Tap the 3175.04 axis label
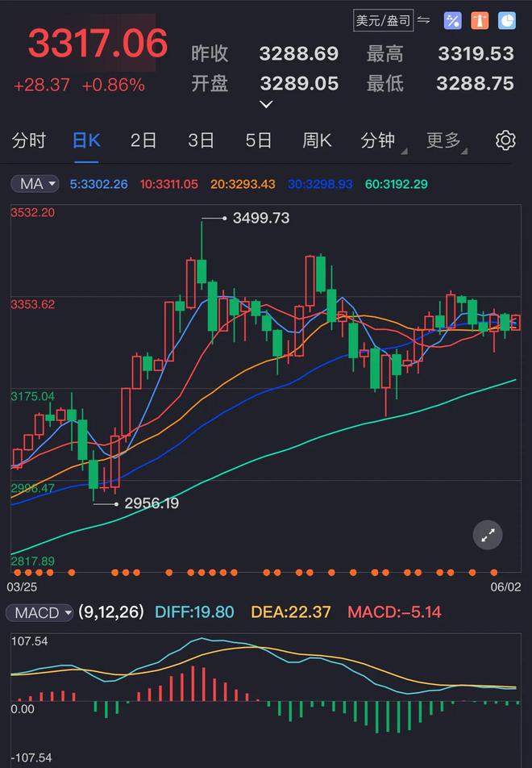The image size is (532, 768). [x=33, y=396]
